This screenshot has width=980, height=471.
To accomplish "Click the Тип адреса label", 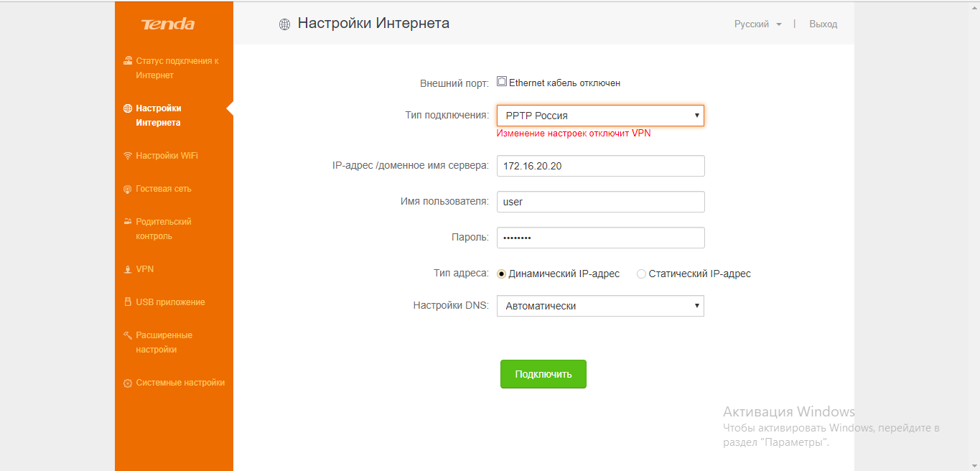I will click(x=461, y=274).
